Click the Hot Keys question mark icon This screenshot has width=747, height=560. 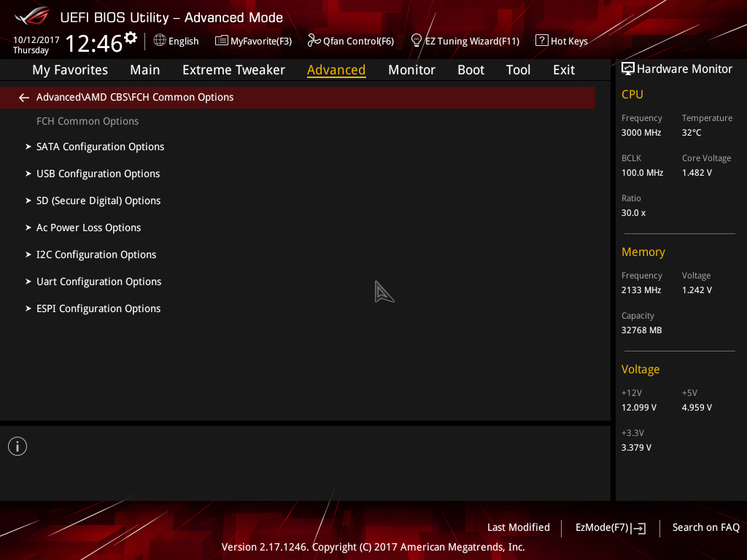click(x=542, y=41)
